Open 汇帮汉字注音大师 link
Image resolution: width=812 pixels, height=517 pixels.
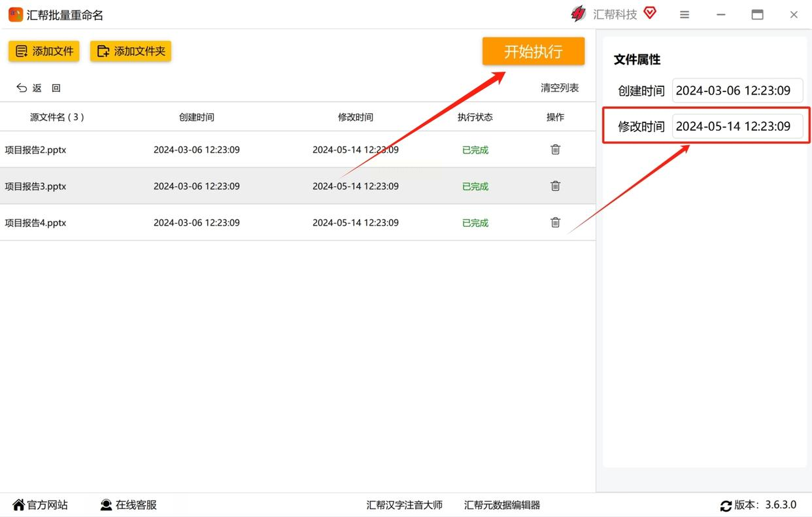(x=404, y=505)
